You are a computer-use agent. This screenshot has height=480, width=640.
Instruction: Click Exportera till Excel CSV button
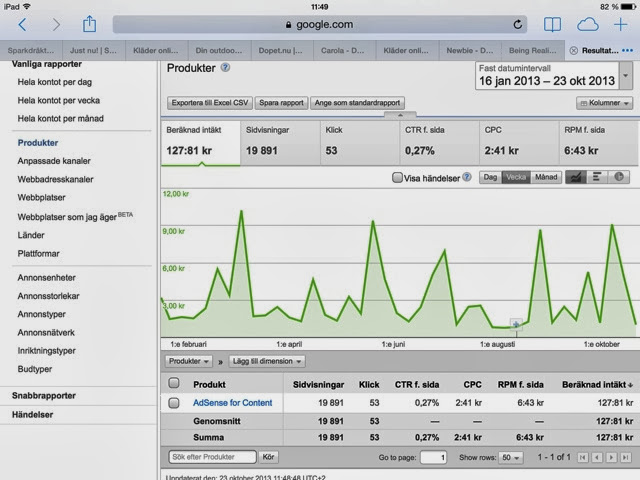[x=210, y=103]
